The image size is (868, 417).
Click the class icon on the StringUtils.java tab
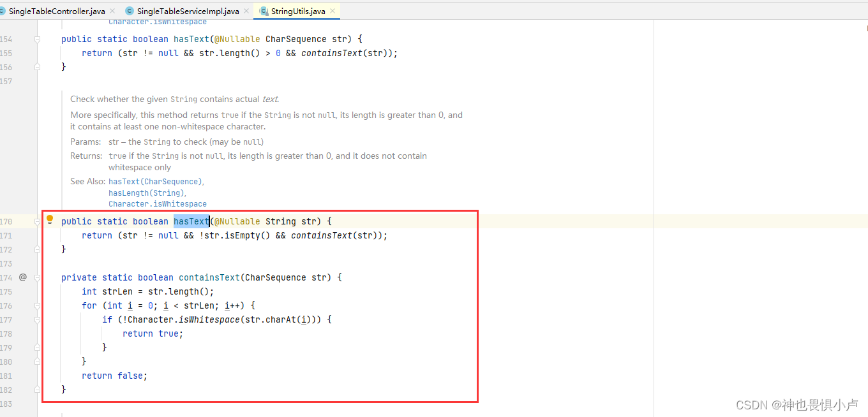coord(263,11)
